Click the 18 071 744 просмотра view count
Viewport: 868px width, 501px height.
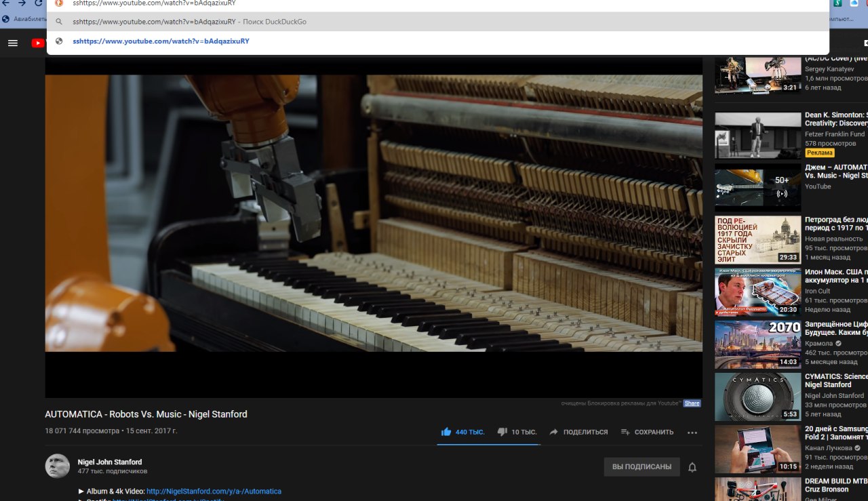pos(81,431)
